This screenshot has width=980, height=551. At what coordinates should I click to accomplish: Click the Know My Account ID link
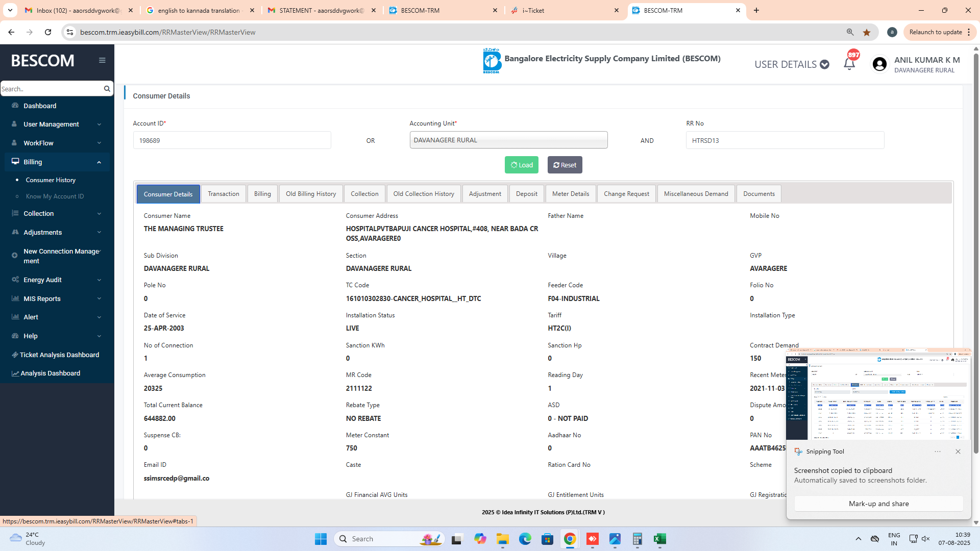pyautogui.click(x=55, y=196)
